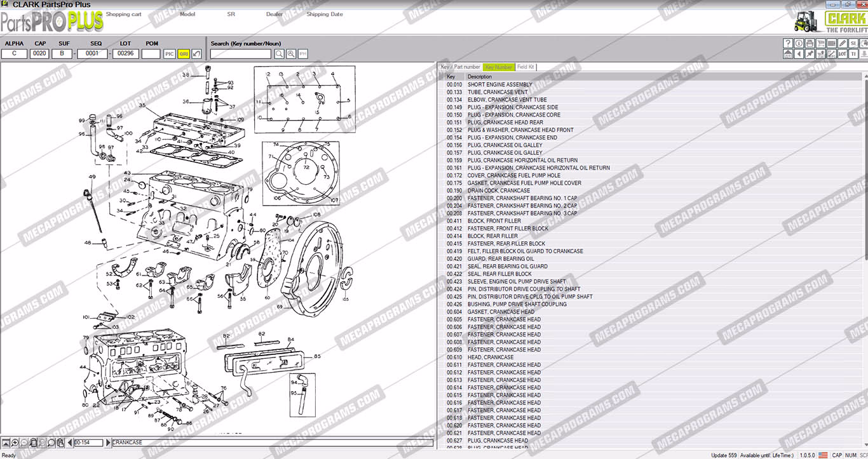Click the ALPHA input field
868x459 pixels.
pyautogui.click(x=14, y=54)
